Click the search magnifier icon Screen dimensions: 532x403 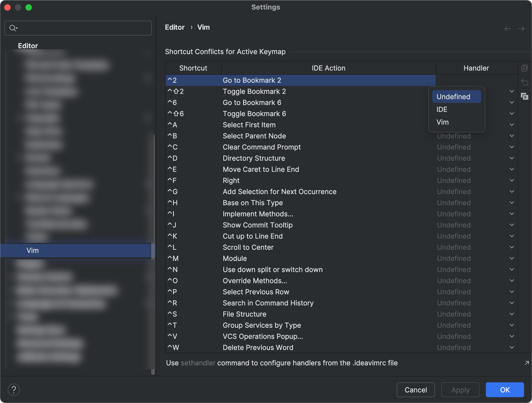[x=13, y=28]
